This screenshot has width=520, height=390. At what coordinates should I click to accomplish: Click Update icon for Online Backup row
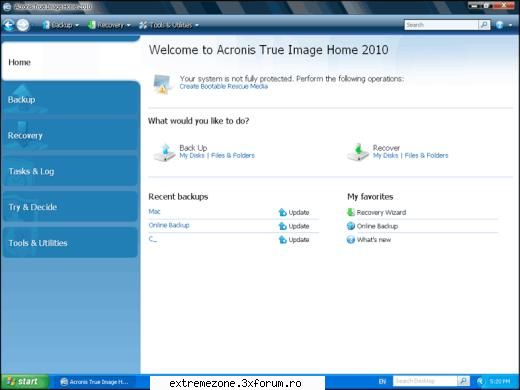(282, 226)
